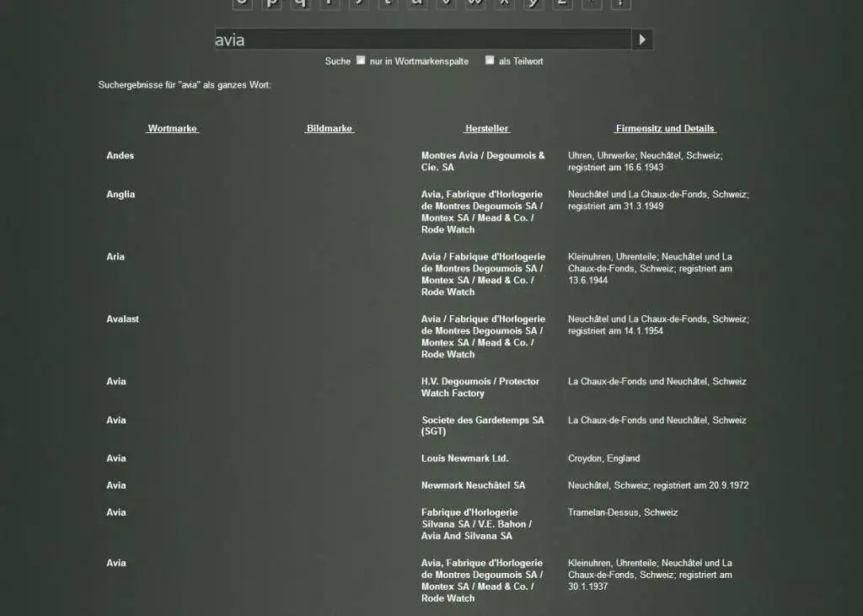Click manufacturer 'Newmark Neuchâtel SA'

474,485
